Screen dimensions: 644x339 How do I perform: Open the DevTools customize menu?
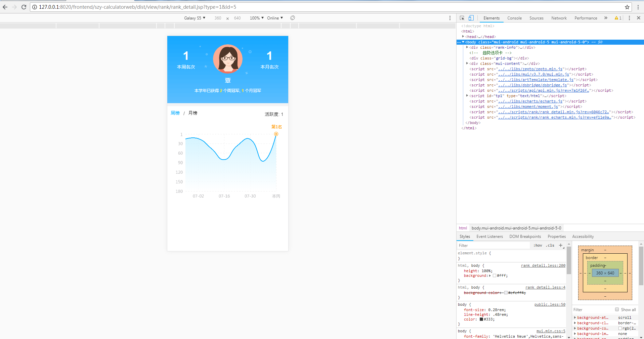(629, 18)
